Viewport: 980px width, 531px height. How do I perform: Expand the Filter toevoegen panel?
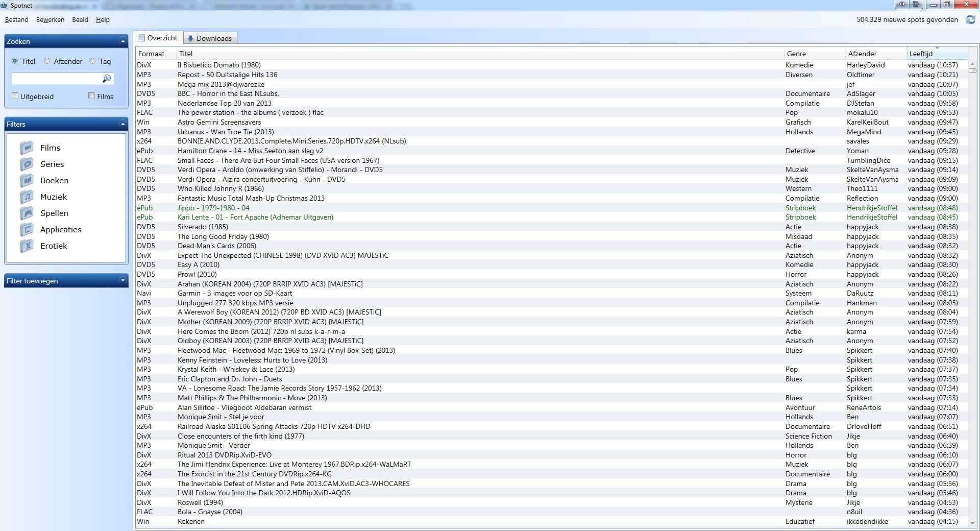coord(122,280)
